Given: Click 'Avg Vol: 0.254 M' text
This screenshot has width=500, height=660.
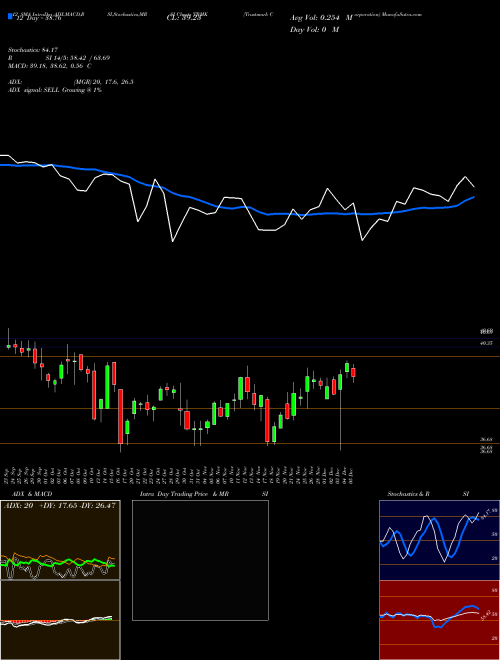Looking at the screenshot, I should pos(321,18).
